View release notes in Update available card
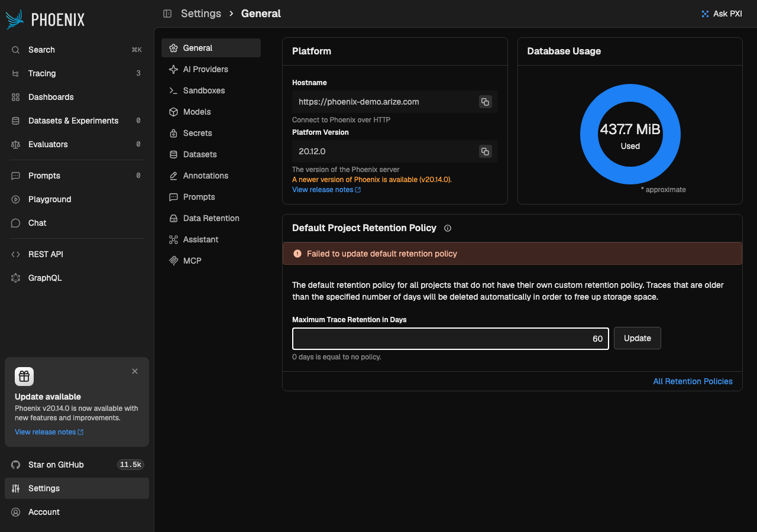757x532 pixels. [49, 432]
